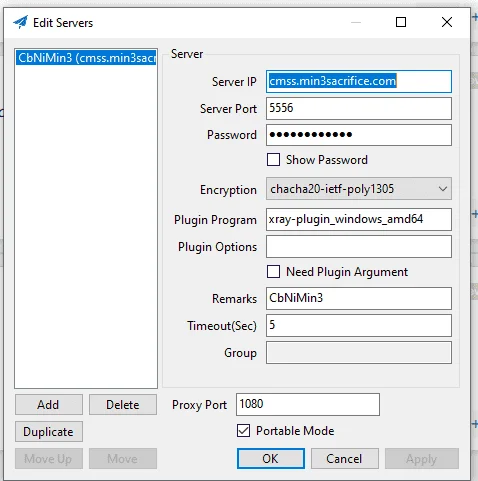478x481 pixels.
Task: Confirm with the OK button
Action: [271, 459]
